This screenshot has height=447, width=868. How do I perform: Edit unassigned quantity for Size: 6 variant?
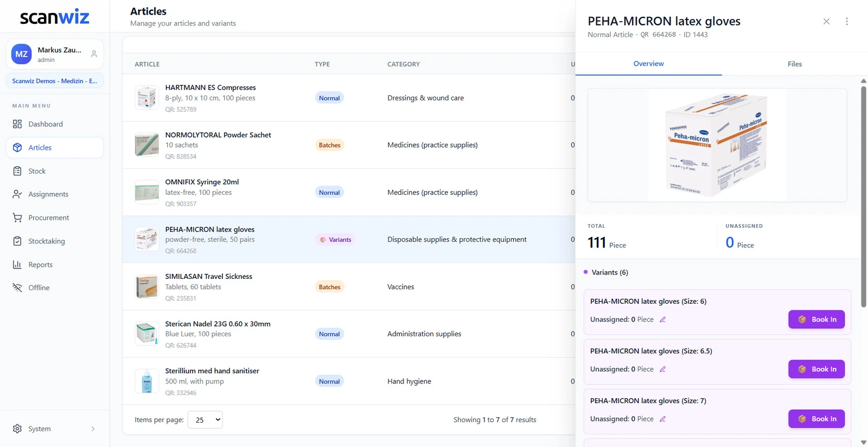(x=662, y=320)
